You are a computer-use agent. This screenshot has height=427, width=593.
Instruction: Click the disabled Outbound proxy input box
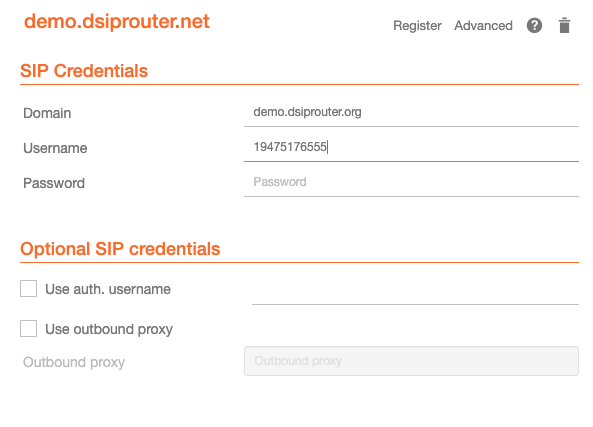tap(411, 361)
